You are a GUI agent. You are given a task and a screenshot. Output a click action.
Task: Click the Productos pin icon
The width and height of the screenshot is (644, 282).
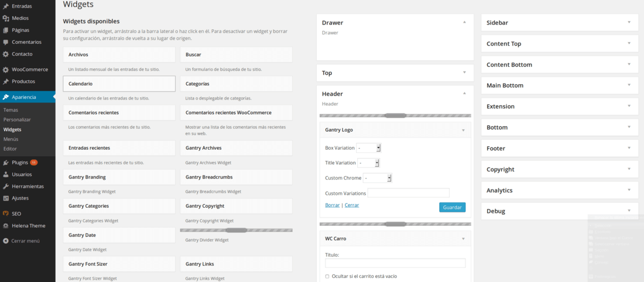coord(6,81)
